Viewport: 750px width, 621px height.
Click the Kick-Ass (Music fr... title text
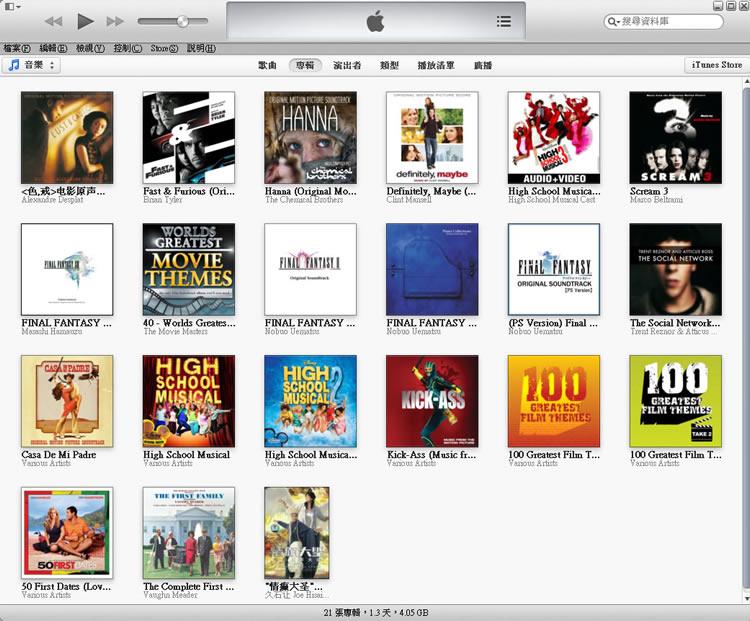(431, 455)
